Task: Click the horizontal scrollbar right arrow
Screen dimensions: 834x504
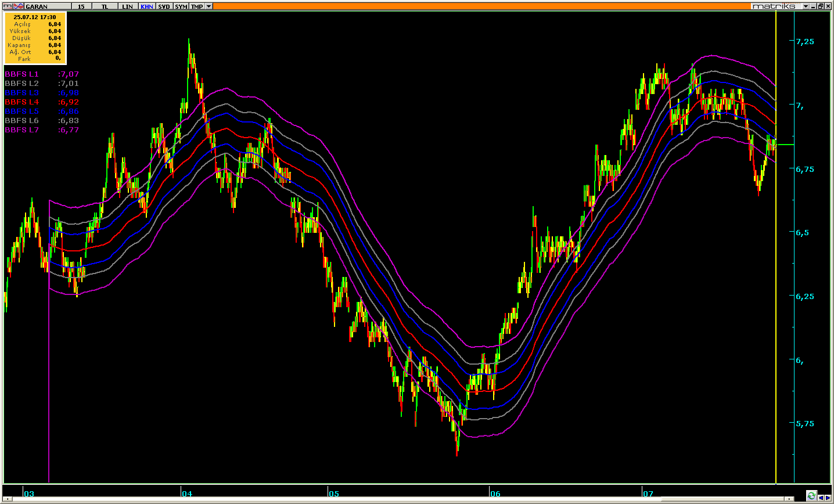Action: click(x=789, y=499)
